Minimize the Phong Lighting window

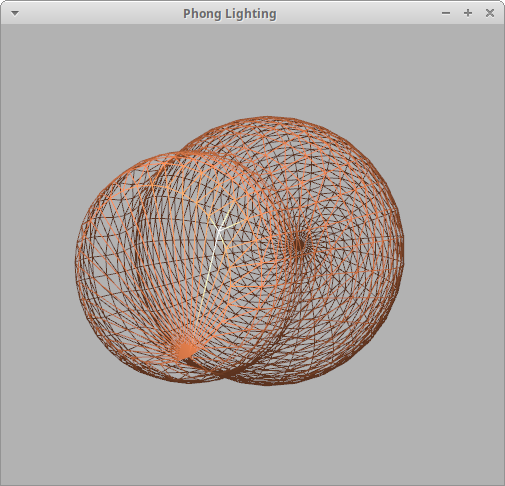(446, 13)
